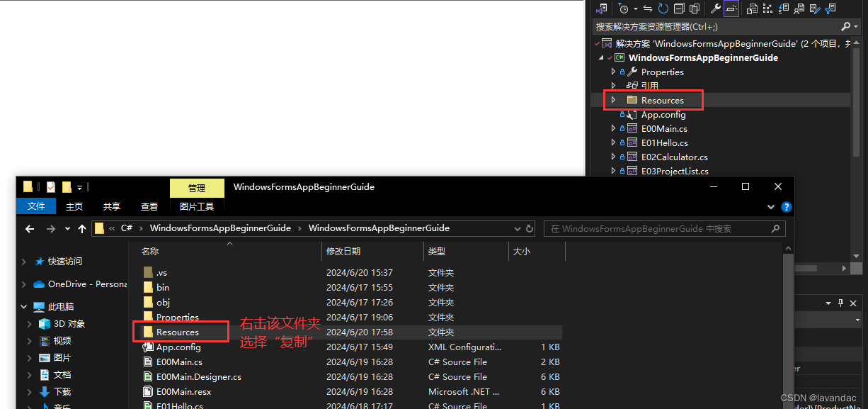Navigate up to the parent folder
This screenshot has height=409, width=868.
pyautogui.click(x=83, y=228)
